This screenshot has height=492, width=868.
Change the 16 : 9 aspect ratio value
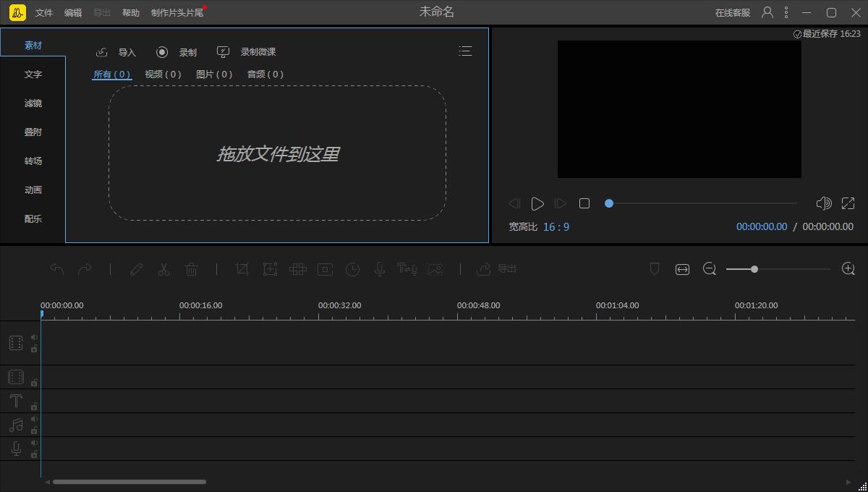click(x=556, y=227)
